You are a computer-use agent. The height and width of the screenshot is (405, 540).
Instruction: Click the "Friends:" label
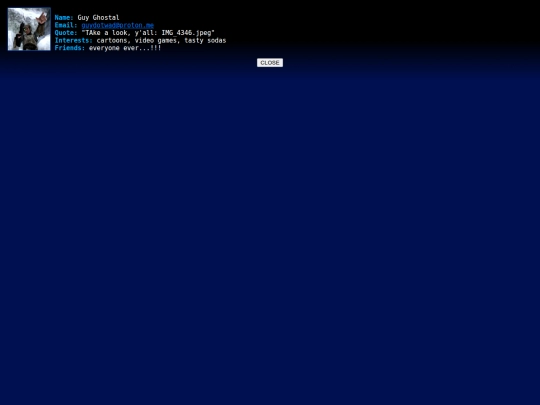pos(70,48)
